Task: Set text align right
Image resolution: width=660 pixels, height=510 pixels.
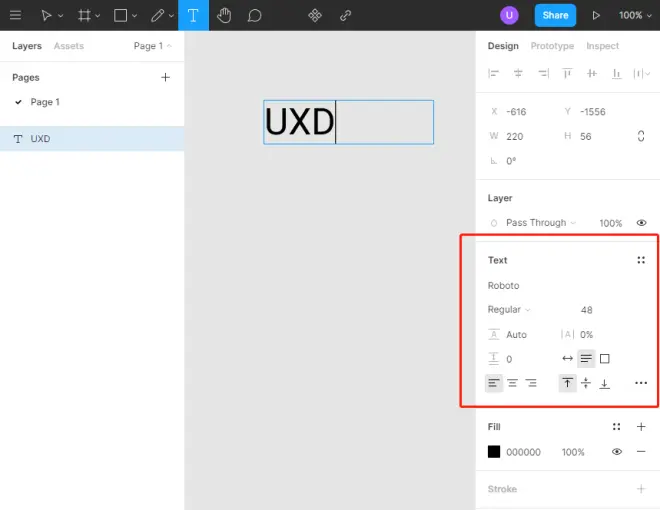Action: (531, 383)
